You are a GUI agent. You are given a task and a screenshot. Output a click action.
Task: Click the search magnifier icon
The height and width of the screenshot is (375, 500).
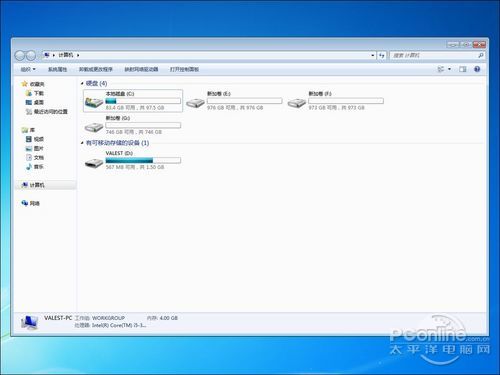[x=481, y=55]
